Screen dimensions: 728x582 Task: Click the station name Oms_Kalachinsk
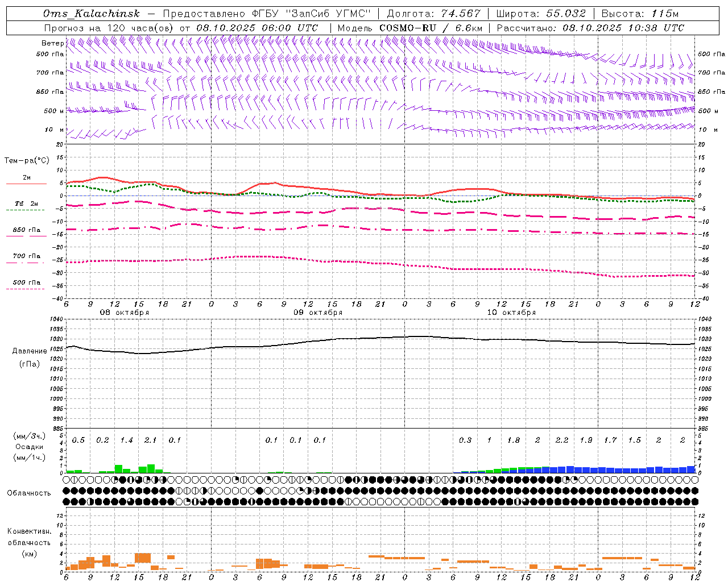(92, 14)
